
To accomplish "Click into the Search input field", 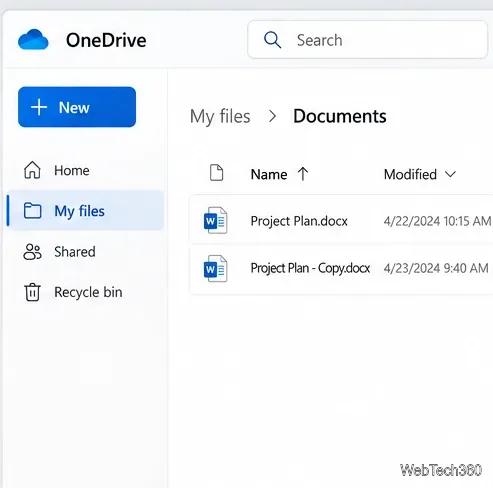I will tap(368, 40).
